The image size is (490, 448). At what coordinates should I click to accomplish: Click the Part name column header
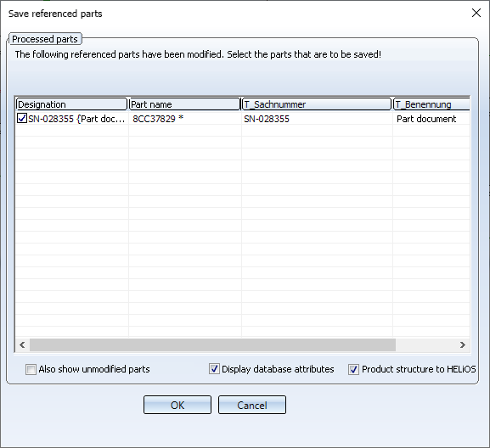tap(184, 104)
